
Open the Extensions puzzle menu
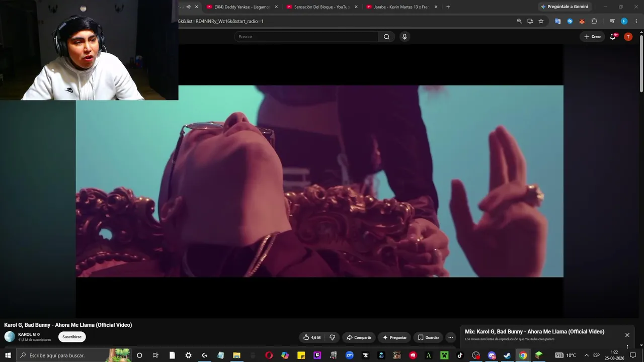[594, 21]
